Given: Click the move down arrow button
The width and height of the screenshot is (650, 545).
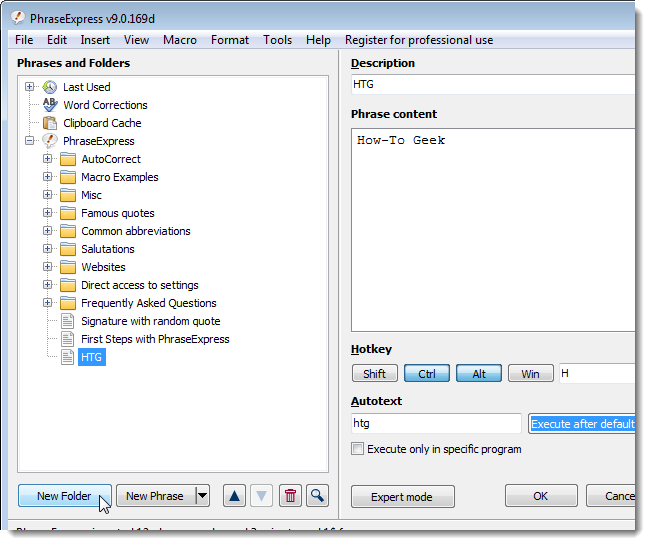Looking at the screenshot, I should pos(261,496).
